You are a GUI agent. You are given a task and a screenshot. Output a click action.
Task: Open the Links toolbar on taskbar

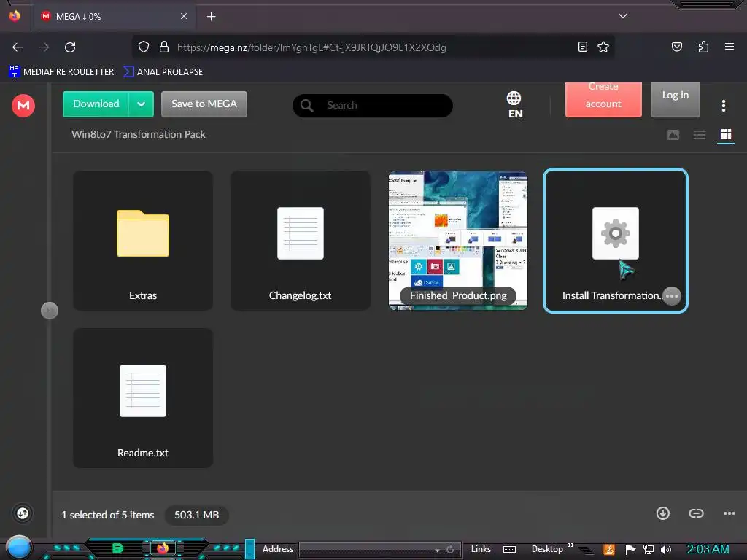(481, 549)
